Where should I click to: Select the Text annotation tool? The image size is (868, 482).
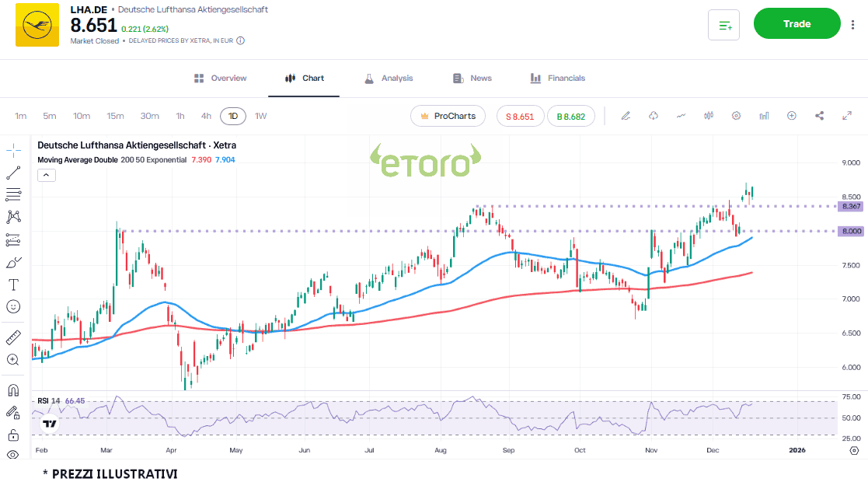click(x=13, y=285)
